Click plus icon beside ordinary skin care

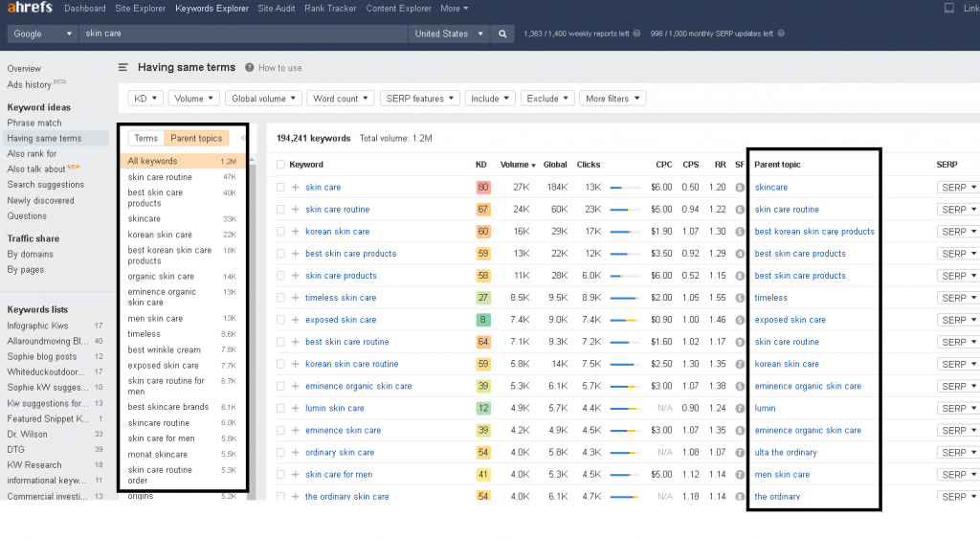[295, 452]
